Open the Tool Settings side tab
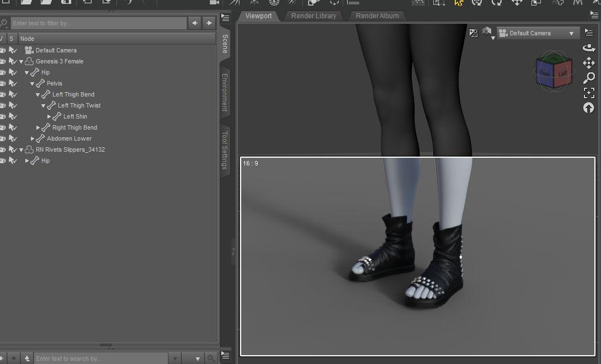Viewport: 601px width, 364px height. point(225,150)
